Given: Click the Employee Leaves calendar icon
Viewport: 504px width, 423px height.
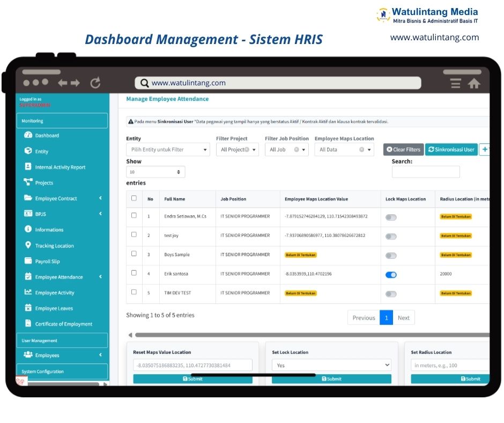Looking at the screenshot, I should [x=28, y=308].
